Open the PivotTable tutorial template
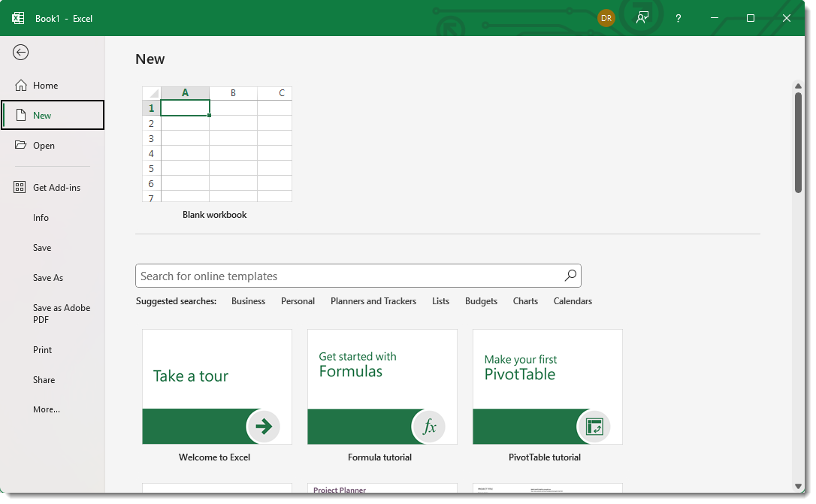This screenshot has height=504, width=816. point(546,387)
